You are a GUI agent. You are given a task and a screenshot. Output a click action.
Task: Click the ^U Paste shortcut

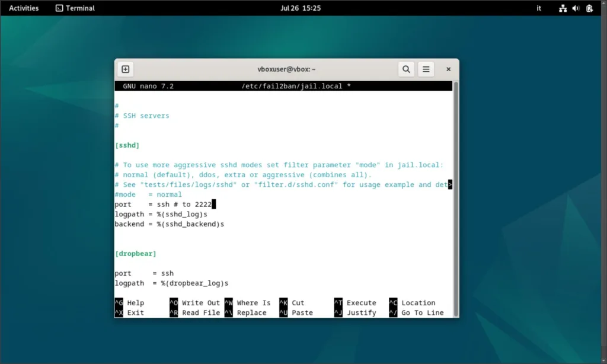tap(296, 312)
